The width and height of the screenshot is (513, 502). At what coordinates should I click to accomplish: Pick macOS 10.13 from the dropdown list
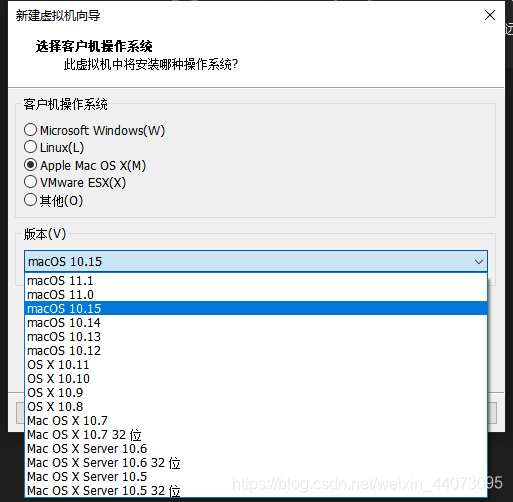click(256, 337)
